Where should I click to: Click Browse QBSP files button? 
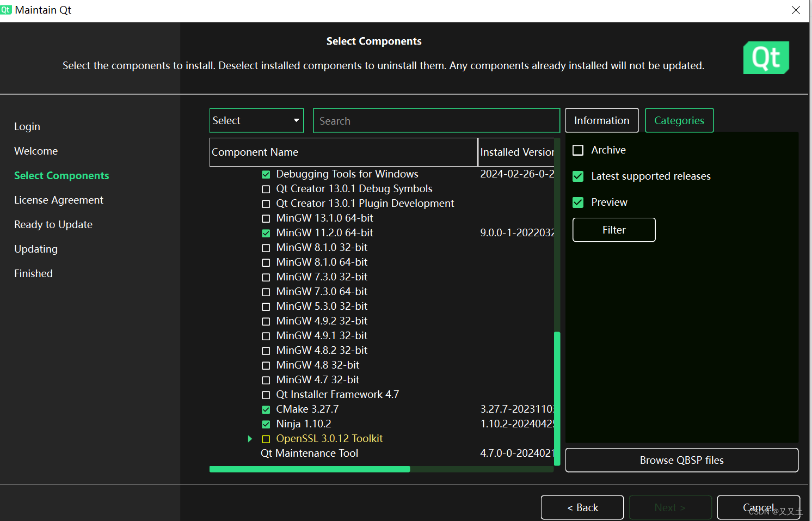click(682, 460)
